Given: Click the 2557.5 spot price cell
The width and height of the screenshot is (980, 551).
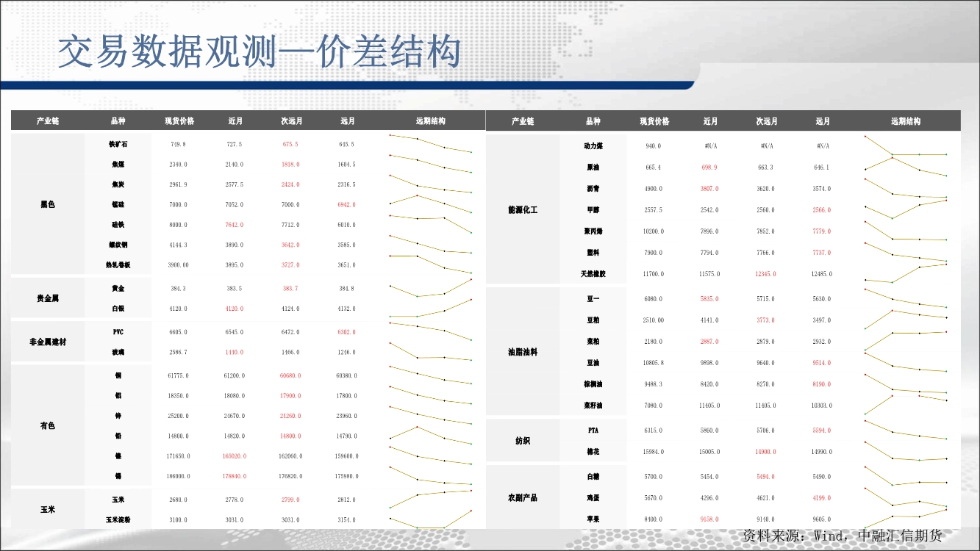Looking at the screenshot, I should 653,210.
